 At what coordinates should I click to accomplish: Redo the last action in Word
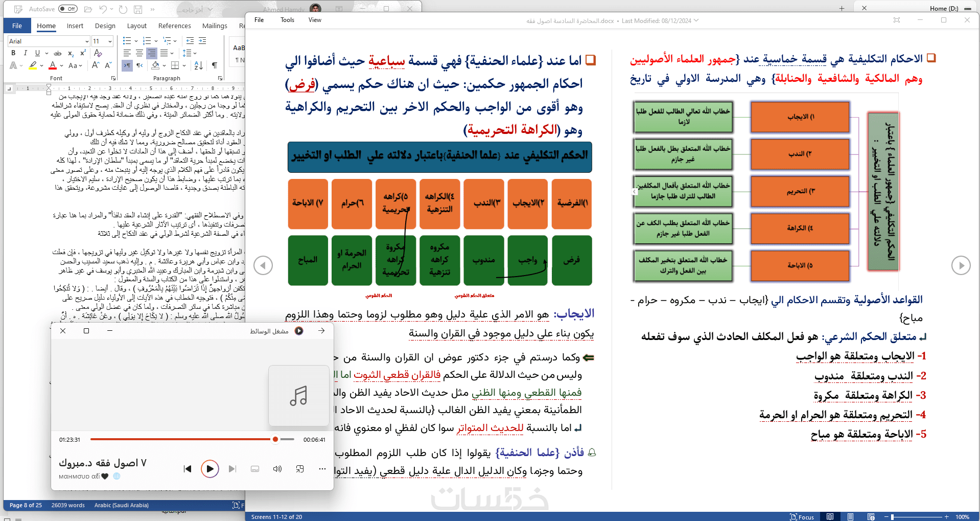coord(123,9)
